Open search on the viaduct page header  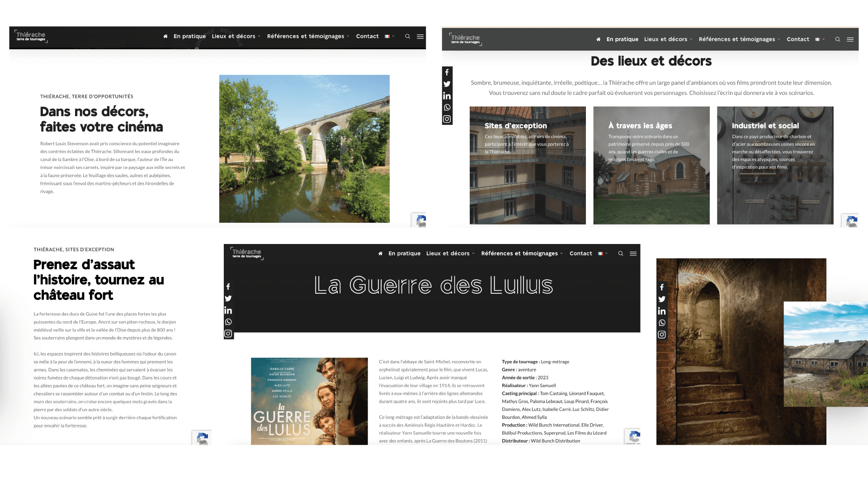(408, 36)
